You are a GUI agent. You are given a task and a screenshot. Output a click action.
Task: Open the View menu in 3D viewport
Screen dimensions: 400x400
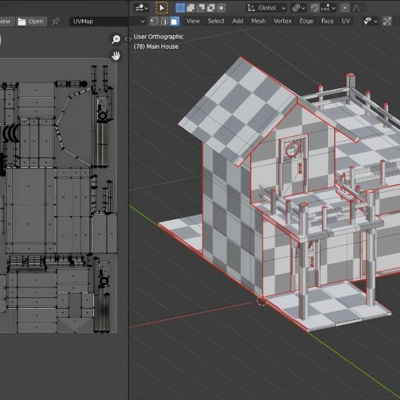[x=193, y=21]
